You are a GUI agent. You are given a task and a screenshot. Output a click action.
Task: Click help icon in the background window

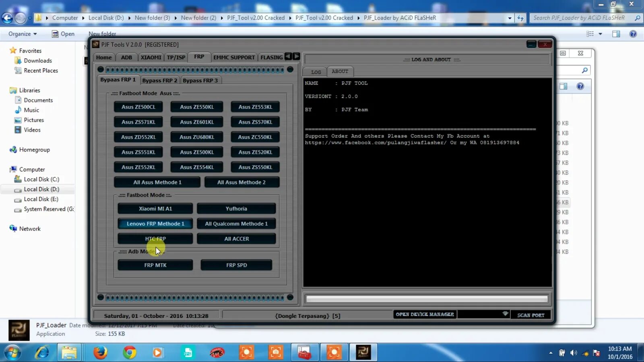(580, 86)
